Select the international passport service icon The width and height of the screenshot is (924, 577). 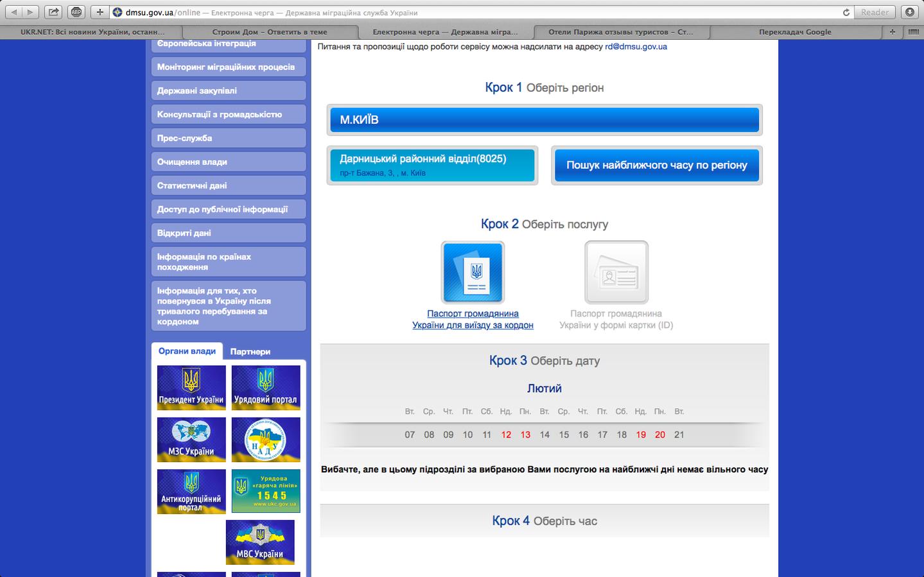473,272
